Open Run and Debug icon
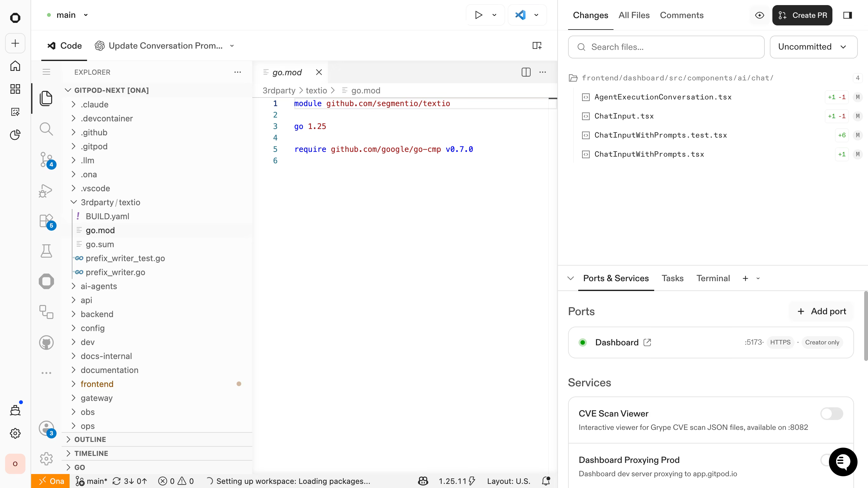The height and width of the screenshot is (488, 868). [x=46, y=191]
